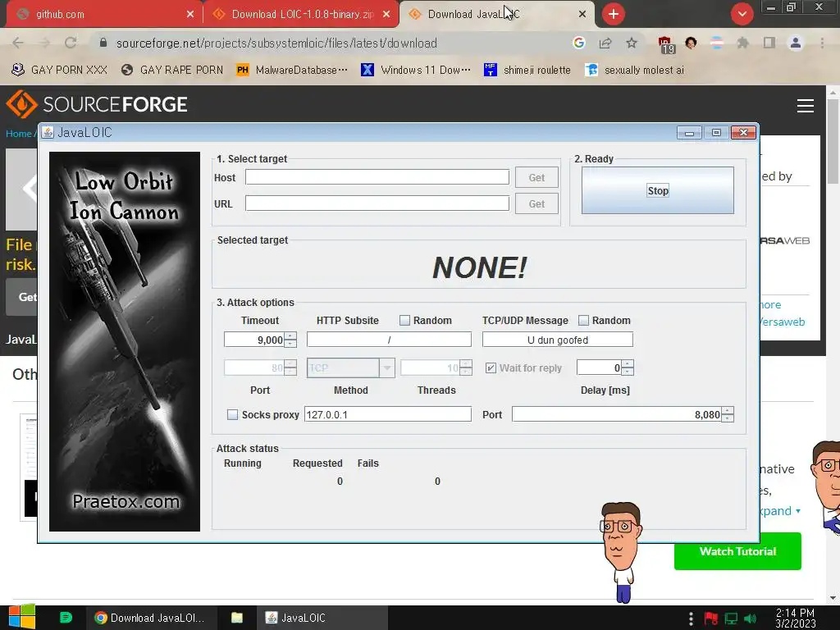The image size is (840, 630).
Task: Click the Low Orbit Ion Cannon banner image
Action: coord(125,341)
